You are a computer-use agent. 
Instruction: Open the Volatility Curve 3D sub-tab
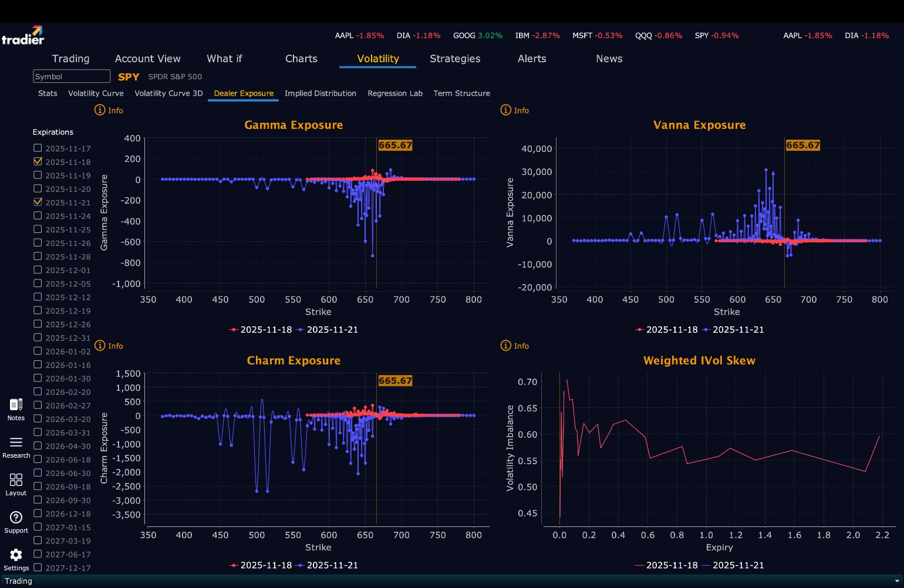(x=168, y=93)
